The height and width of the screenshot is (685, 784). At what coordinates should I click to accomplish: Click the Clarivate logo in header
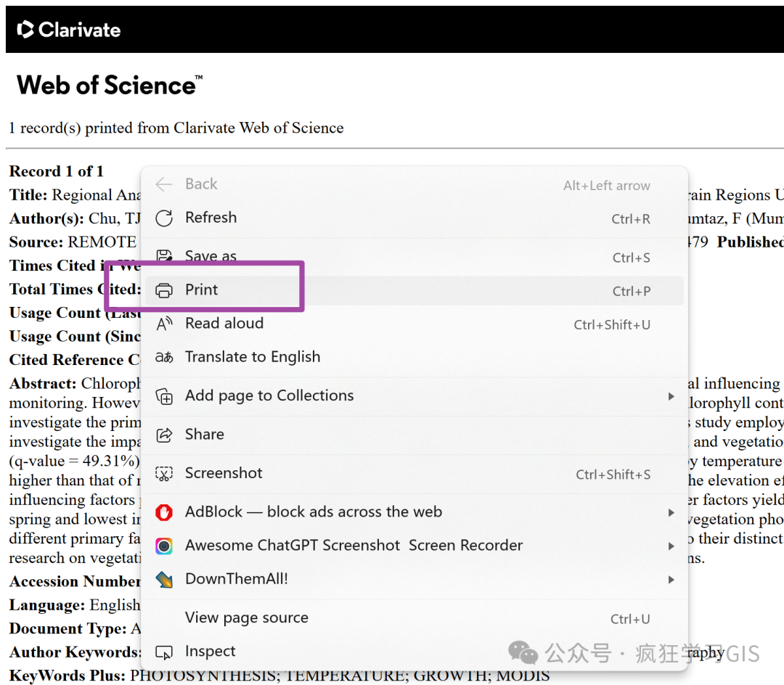click(x=69, y=30)
